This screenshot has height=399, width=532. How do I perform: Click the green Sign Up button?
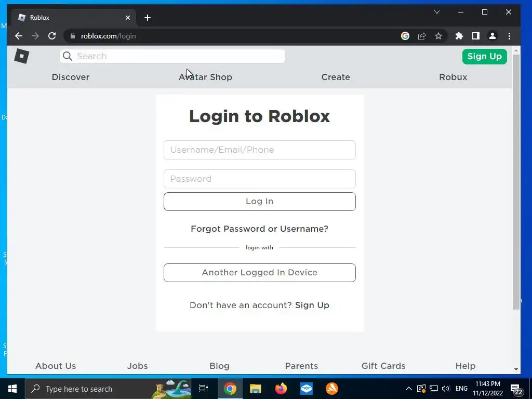pyautogui.click(x=485, y=56)
